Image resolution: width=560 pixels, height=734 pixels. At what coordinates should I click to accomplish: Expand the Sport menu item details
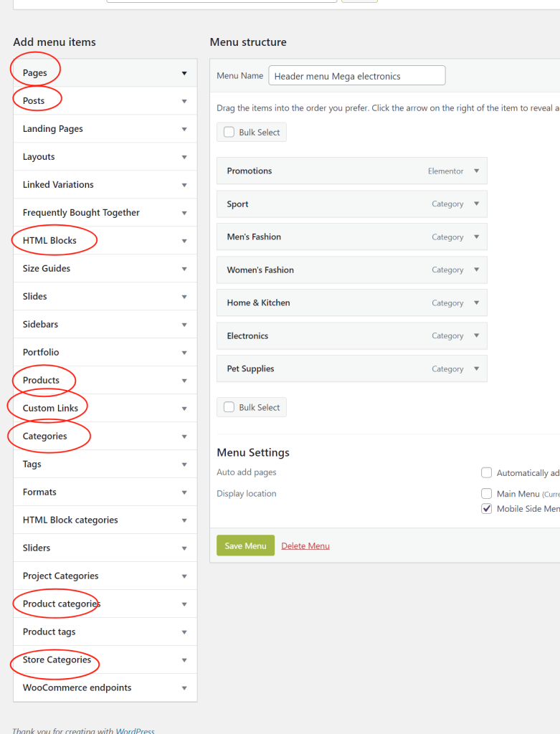[x=476, y=204]
